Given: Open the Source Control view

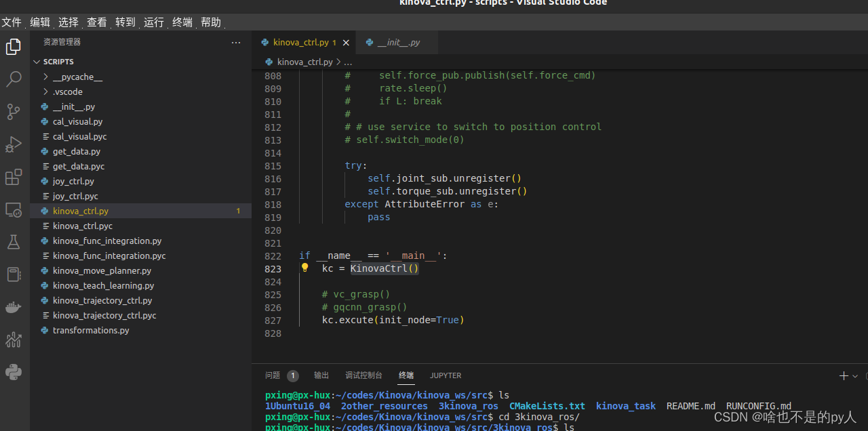Looking at the screenshot, I should click(14, 112).
